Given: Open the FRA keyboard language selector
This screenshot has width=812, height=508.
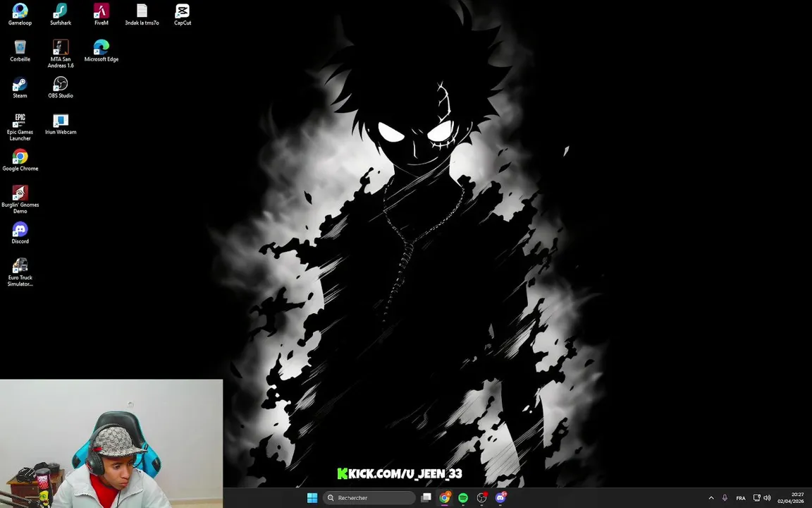Looking at the screenshot, I should coord(741,497).
